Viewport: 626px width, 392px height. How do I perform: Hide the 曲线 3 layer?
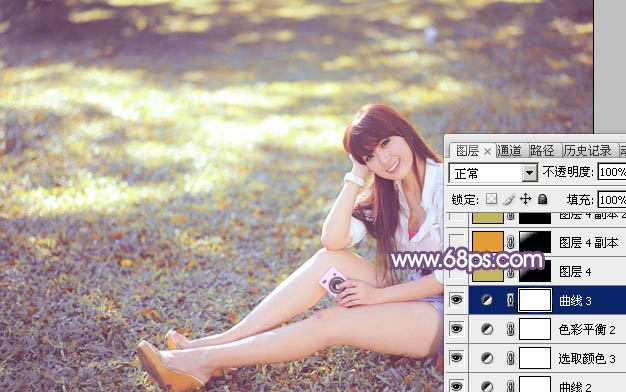457,300
